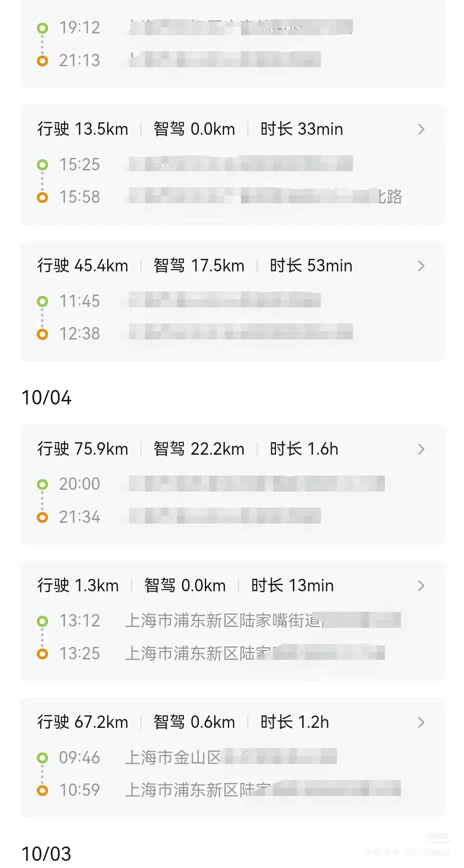Click green start marker at 13:12
This screenshot has width=464, height=868.
[42, 621]
